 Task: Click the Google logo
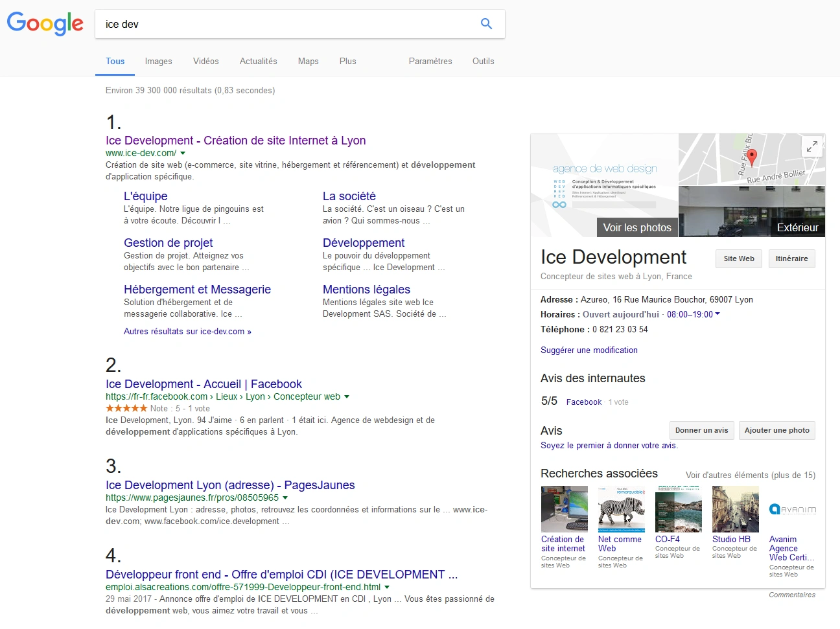coord(45,24)
